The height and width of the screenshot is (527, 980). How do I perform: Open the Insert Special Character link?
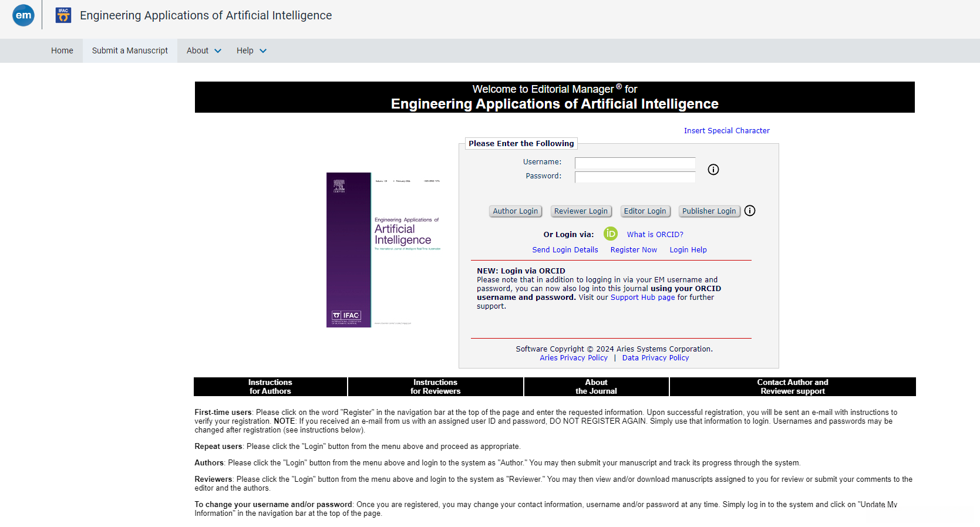(x=726, y=131)
